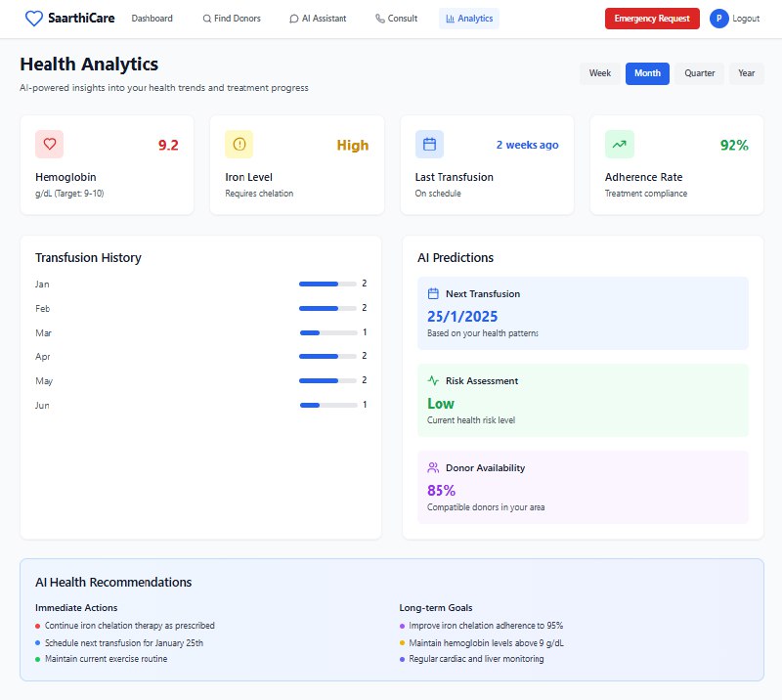Click the Logout link

[746, 19]
